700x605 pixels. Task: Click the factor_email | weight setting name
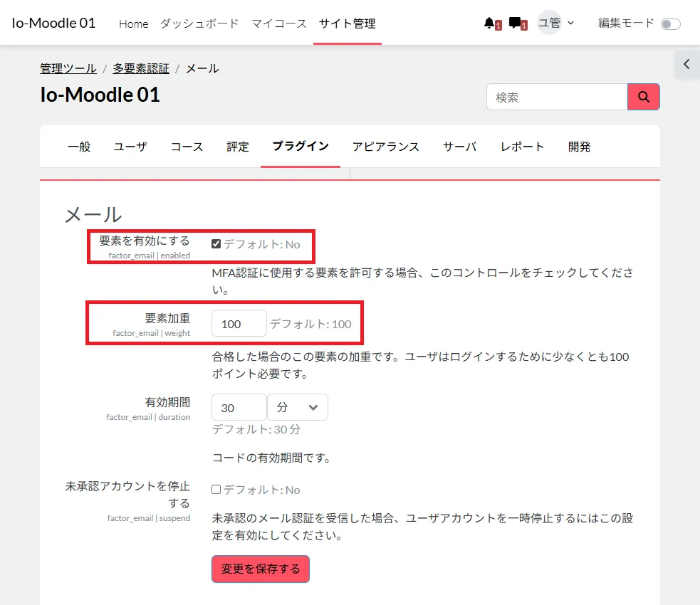152,333
